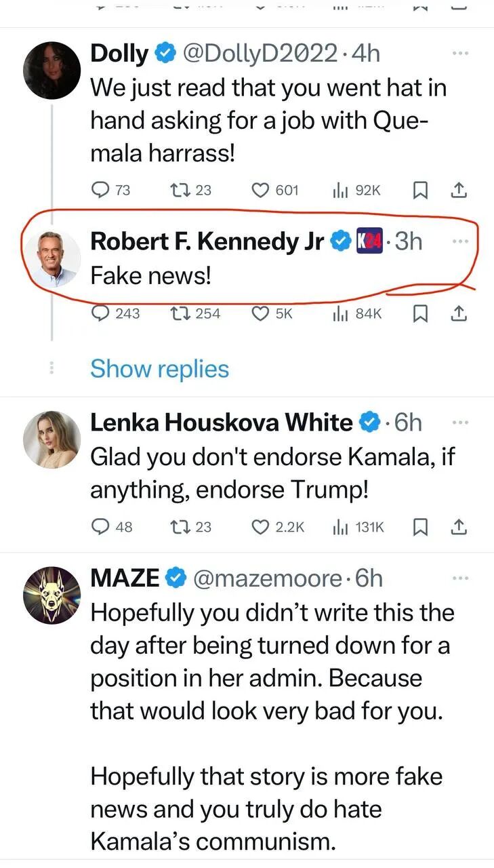Image resolution: width=494 pixels, height=868 pixels.
Task: Reply to Dolly's tweet
Action: 100,191
